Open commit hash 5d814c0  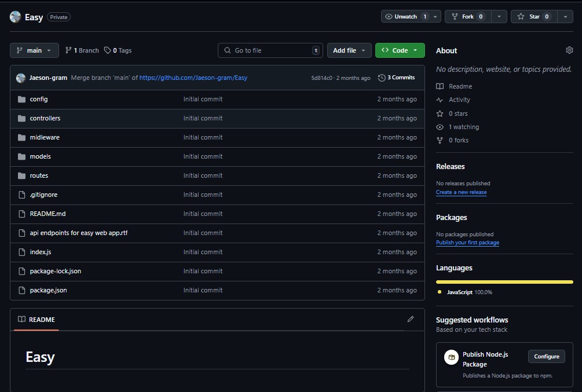point(321,78)
